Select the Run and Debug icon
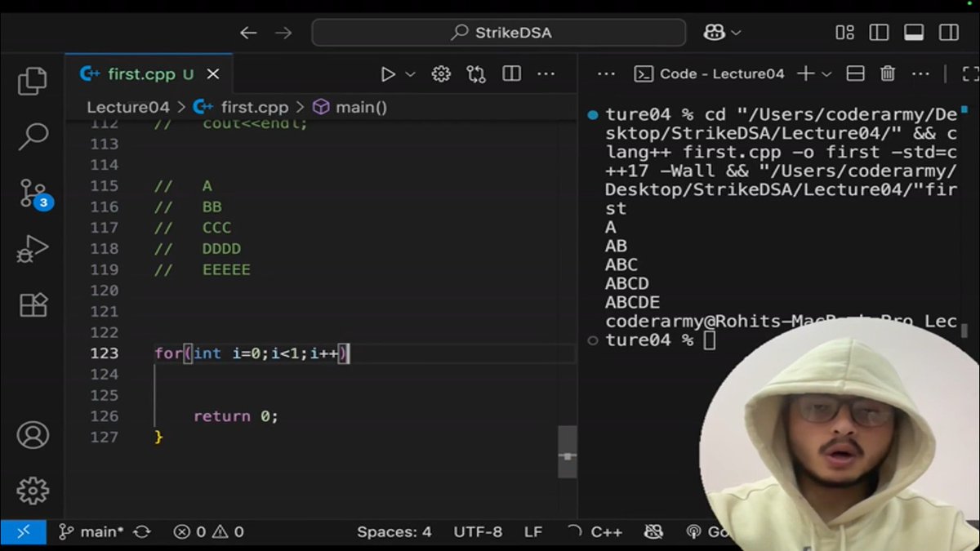This screenshot has width=980, height=551. tap(33, 249)
